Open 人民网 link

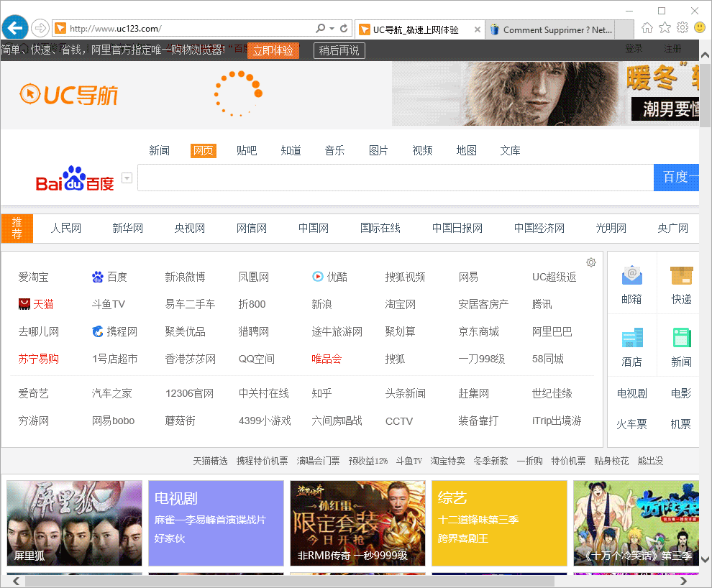pyautogui.click(x=66, y=228)
